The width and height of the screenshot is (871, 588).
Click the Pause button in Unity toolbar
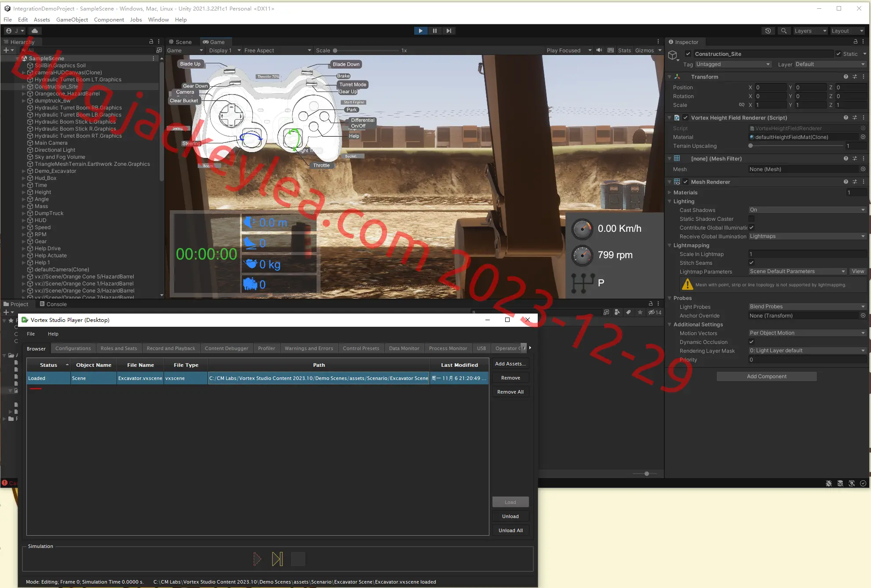[434, 31]
